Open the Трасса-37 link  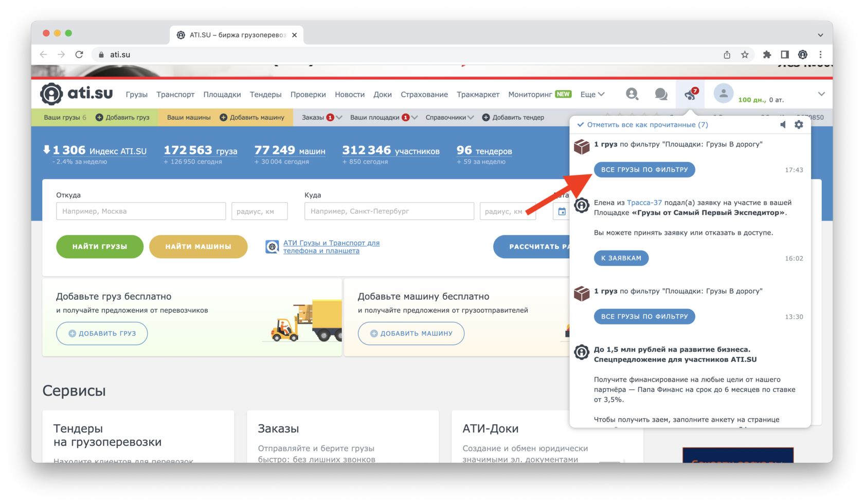[x=644, y=203]
